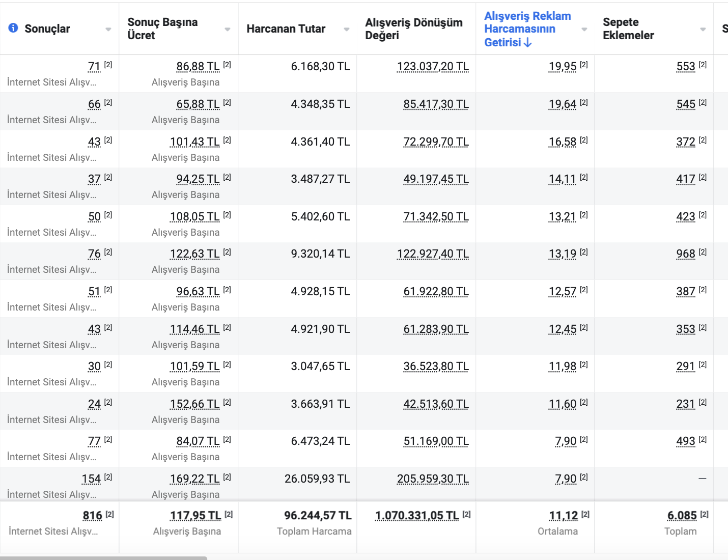The width and height of the screenshot is (728, 560).
Task: Open the Sonuçlar column dropdown
Action: tap(108, 30)
